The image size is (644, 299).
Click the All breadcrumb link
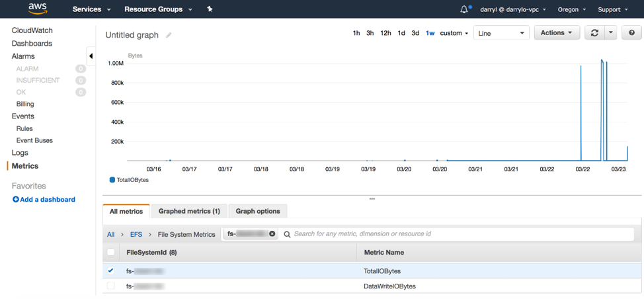[x=111, y=234]
